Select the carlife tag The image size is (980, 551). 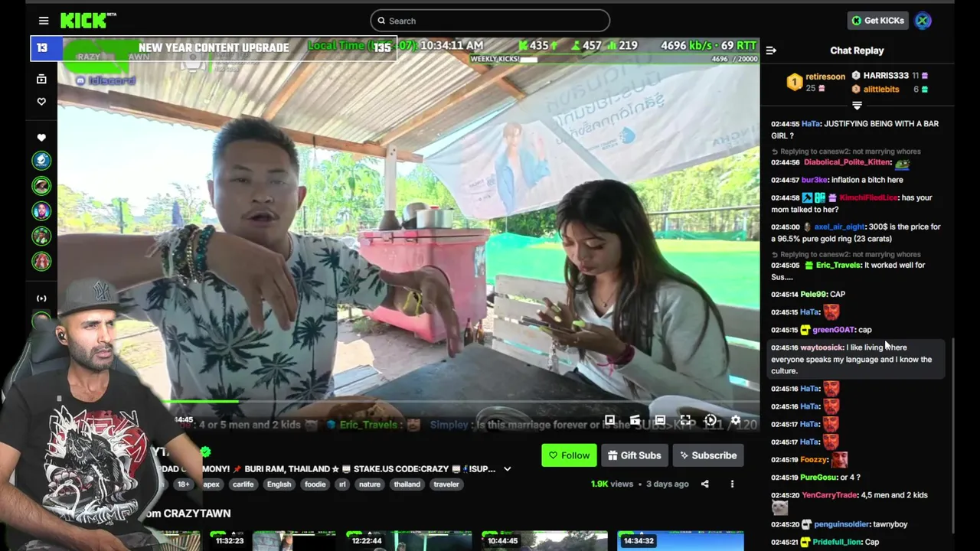[x=243, y=484]
